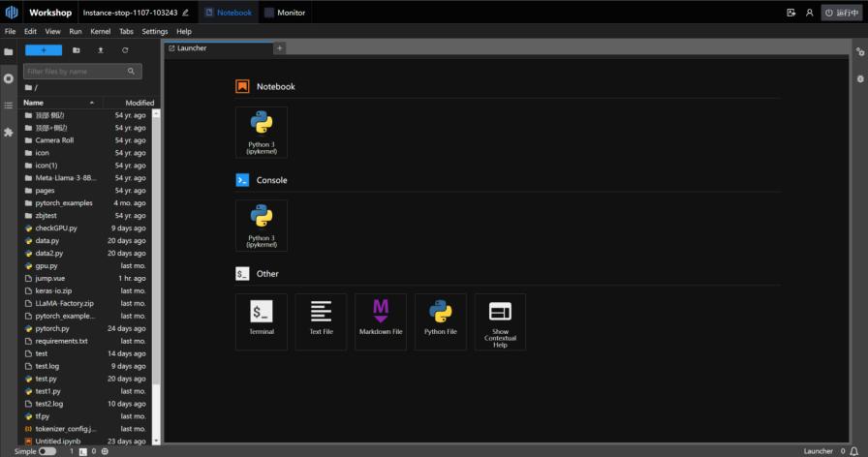Switch to the Monitor tab in header
The image size is (868, 457).
[x=285, y=13]
